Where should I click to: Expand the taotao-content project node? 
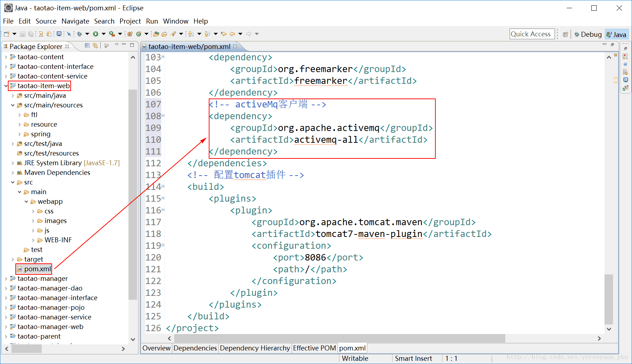point(6,57)
